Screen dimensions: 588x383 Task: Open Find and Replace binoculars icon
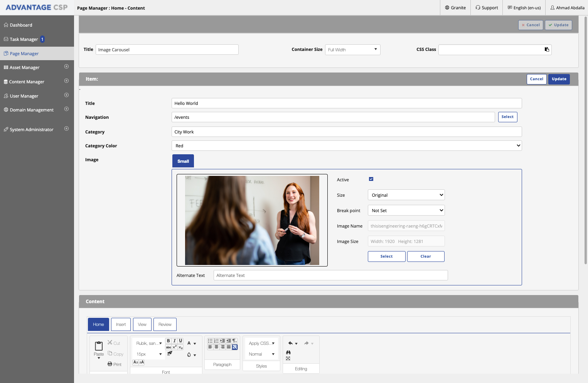click(x=288, y=352)
